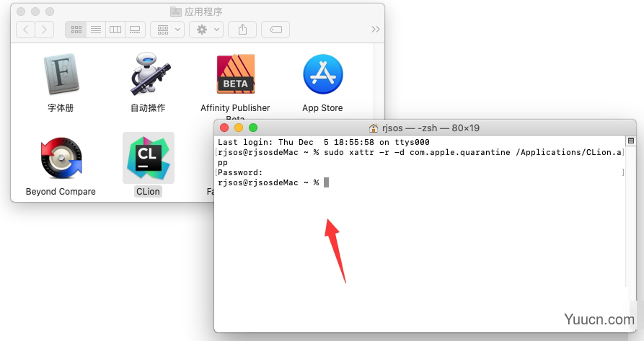The height and width of the screenshot is (341, 644).
Task: Click the Terminal scrollback toggle icon
Action: click(631, 141)
